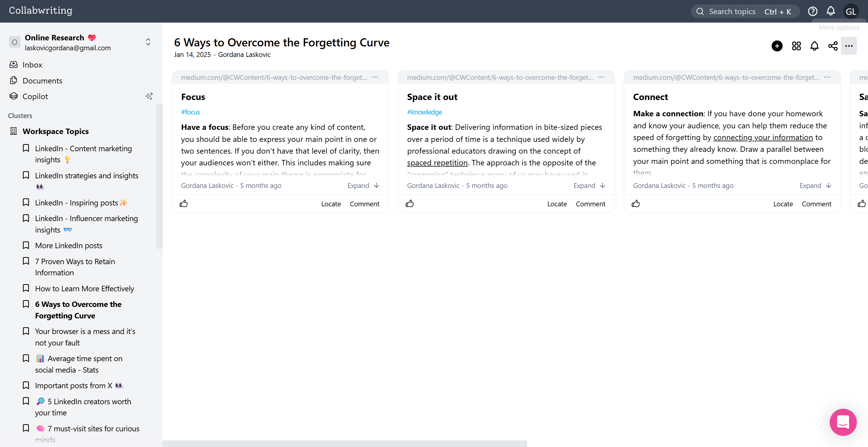Viewport: 868px width, 447px height.
Task: Open 7 Proven Ways to Retain Information
Action: [75, 267]
